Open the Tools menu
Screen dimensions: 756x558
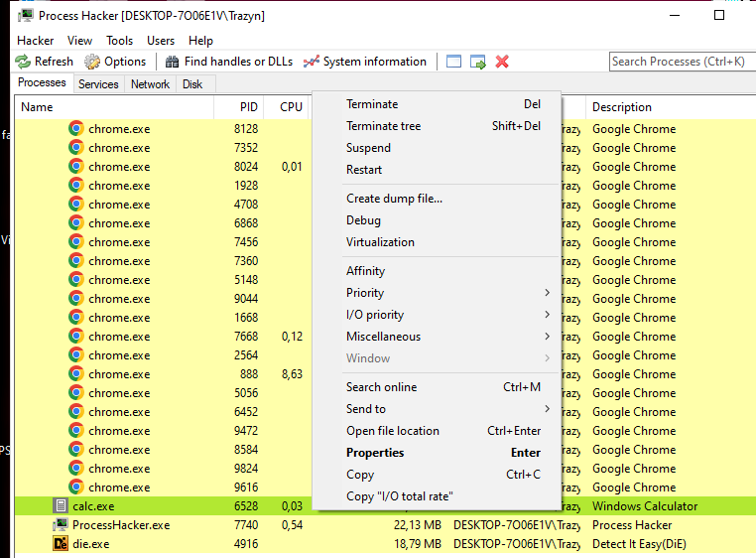point(119,41)
